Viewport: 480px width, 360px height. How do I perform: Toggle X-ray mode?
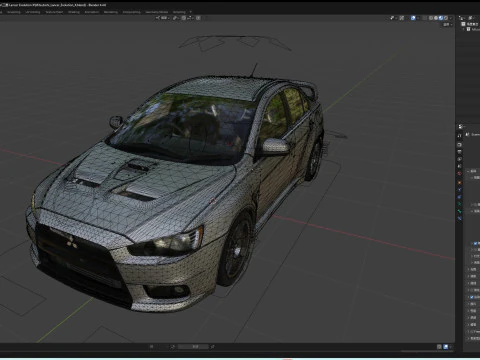(x=425, y=18)
